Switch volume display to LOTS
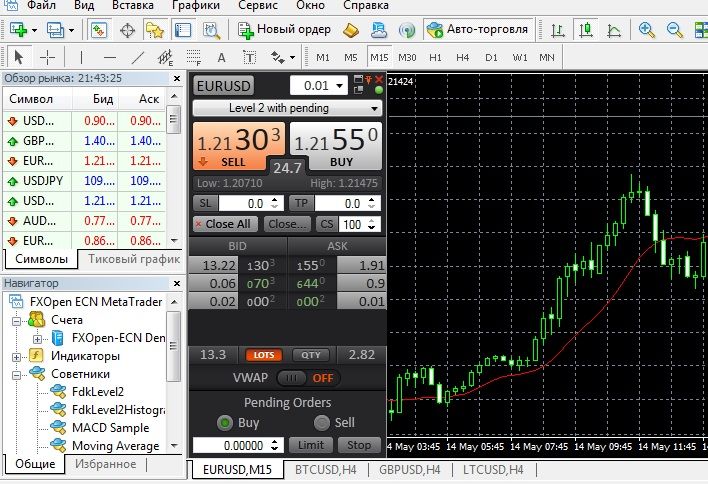Screen dimensions: 708x484 (264, 355)
